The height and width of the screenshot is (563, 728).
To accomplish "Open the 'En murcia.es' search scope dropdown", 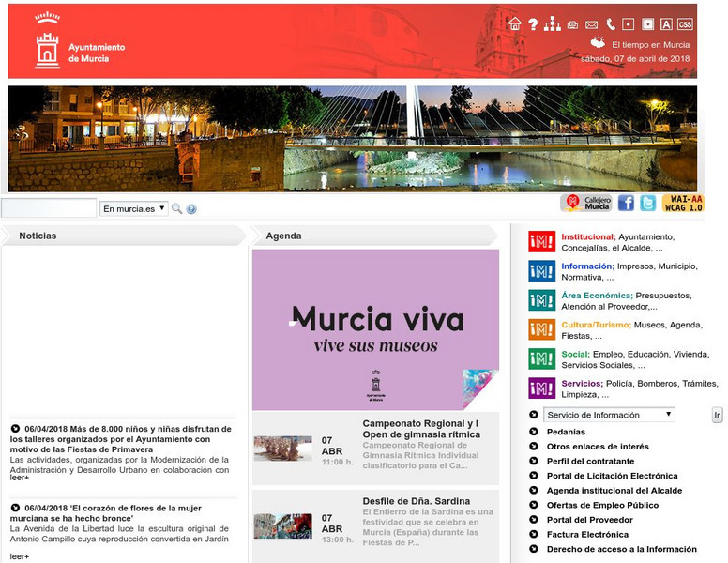I will click(x=134, y=208).
